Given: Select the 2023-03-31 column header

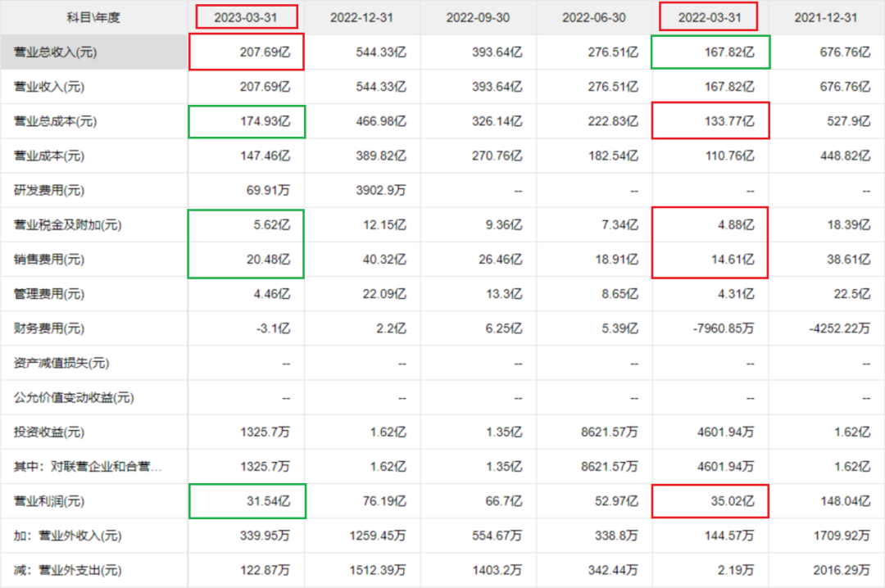Looking at the screenshot, I should point(246,17).
